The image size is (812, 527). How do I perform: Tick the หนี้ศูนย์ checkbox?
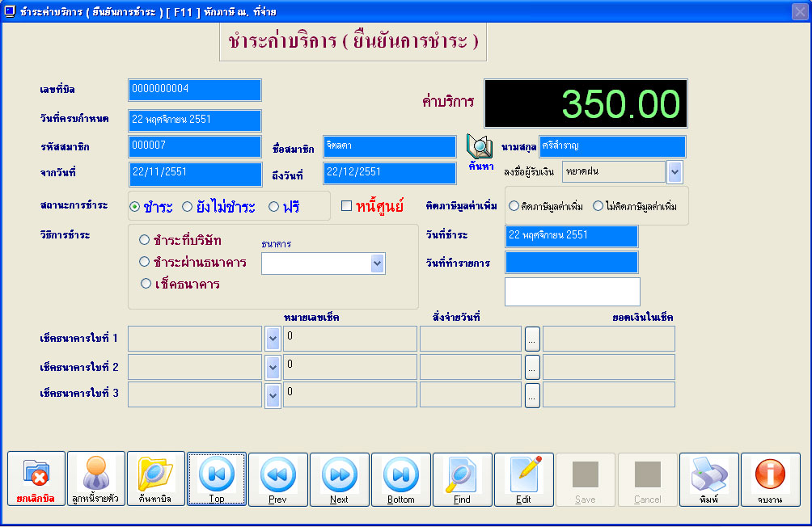pos(346,206)
